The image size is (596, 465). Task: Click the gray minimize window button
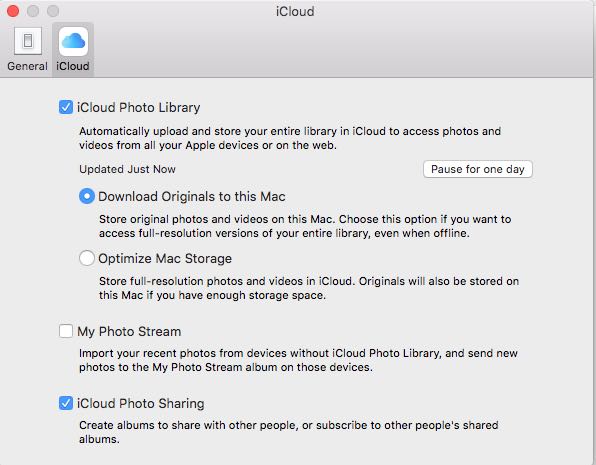coord(33,11)
